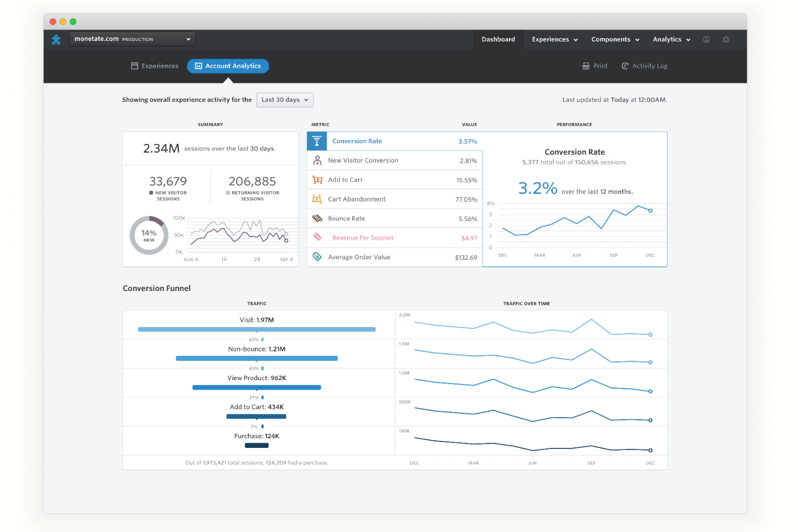Open the settings gear icon
Viewport: 798px width, 532px height.
[726, 39]
